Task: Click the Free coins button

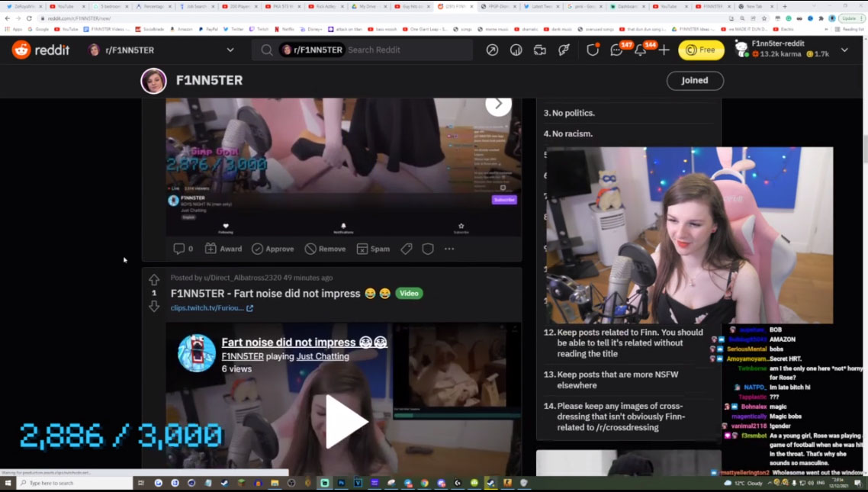Action: (702, 50)
